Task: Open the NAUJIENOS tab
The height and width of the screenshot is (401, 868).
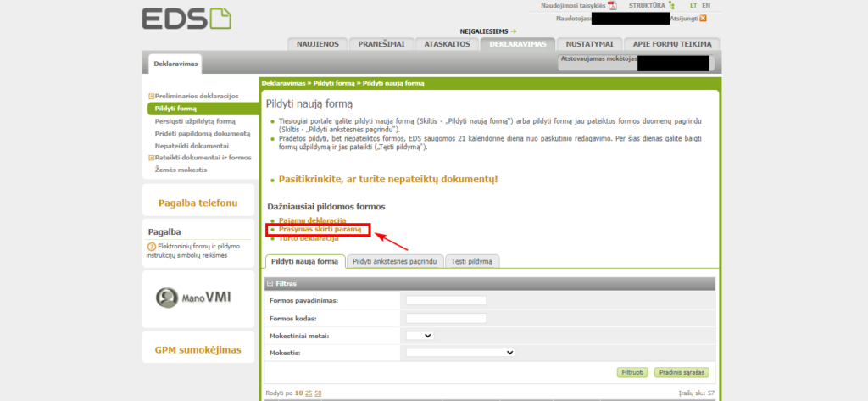Action: (x=318, y=44)
